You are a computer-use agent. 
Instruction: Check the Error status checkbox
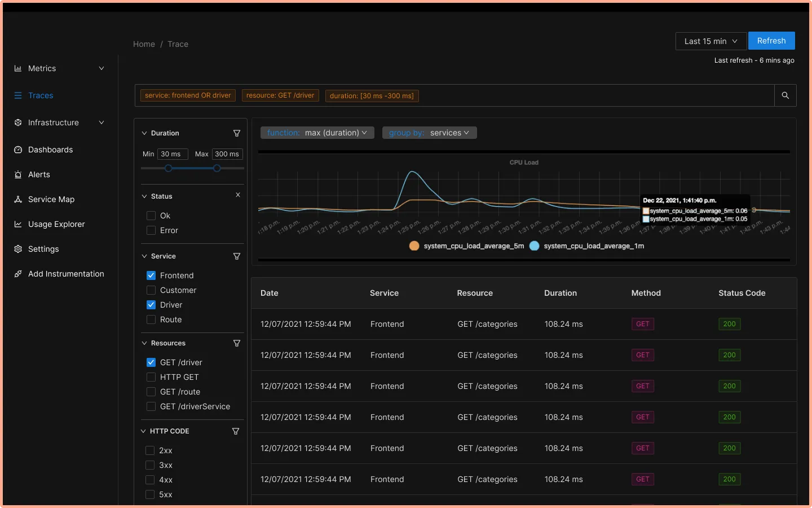[x=151, y=230]
